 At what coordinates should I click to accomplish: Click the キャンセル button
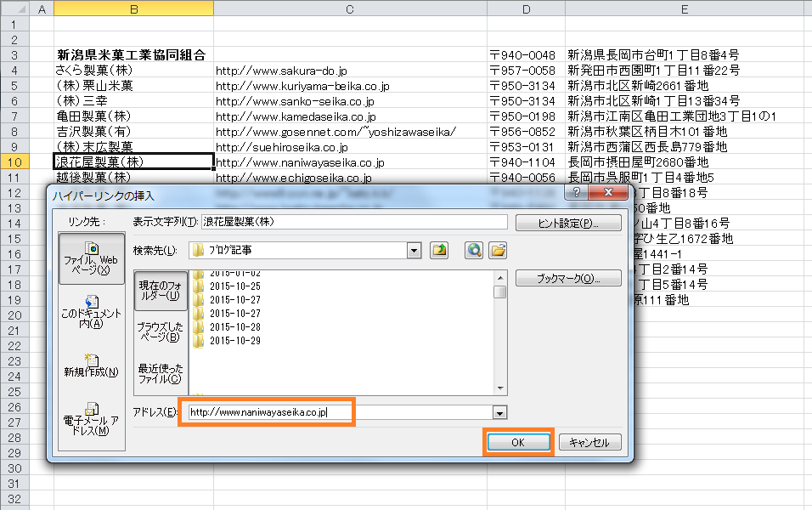(590, 443)
